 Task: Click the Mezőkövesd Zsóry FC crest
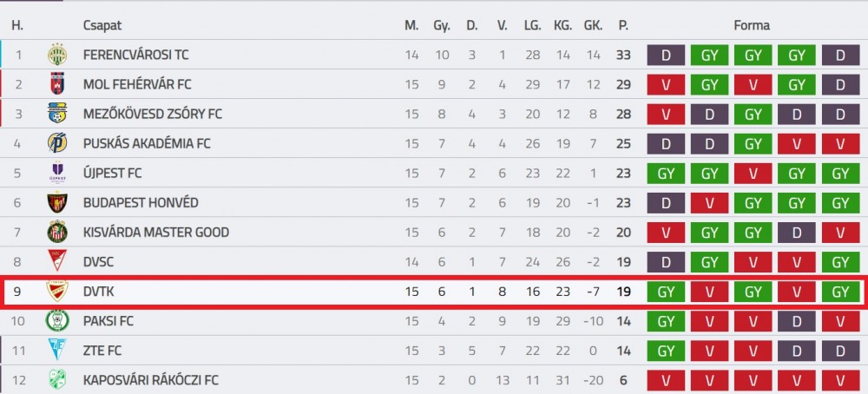click(x=57, y=114)
